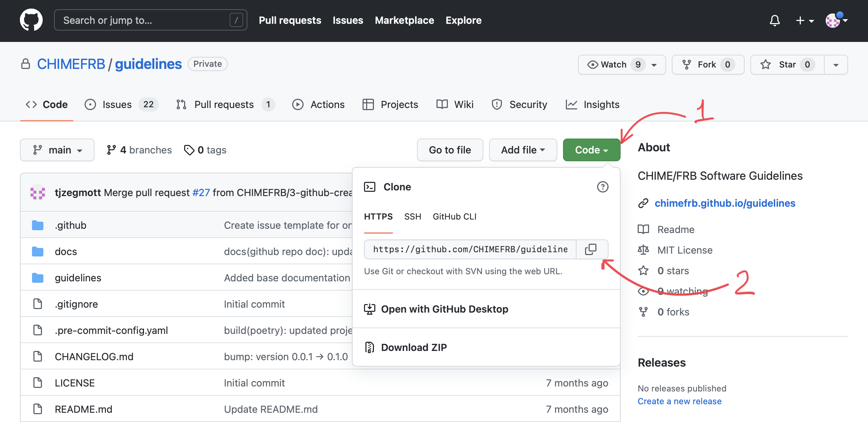The image size is (868, 422).
Task: Open README.md file
Action: point(83,409)
